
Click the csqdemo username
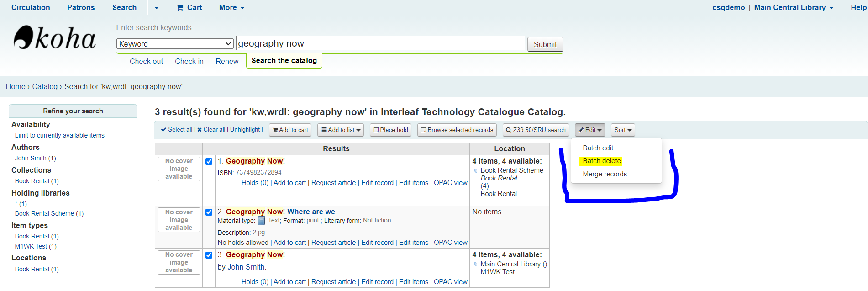(728, 7)
